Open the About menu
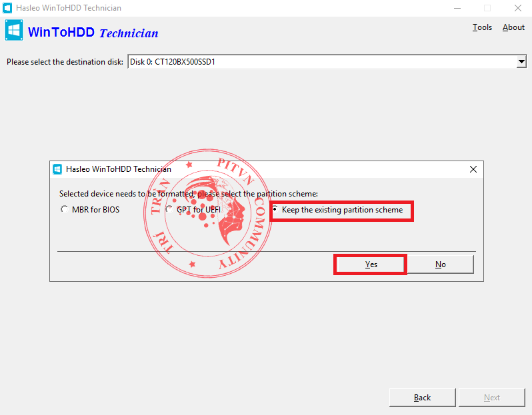 pos(513,27)
